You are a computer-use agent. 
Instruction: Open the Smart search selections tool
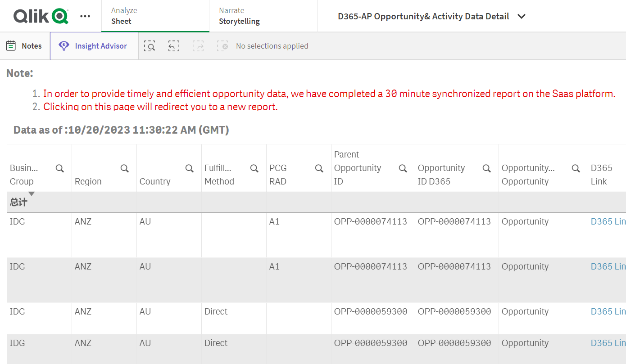pos(150,46)
